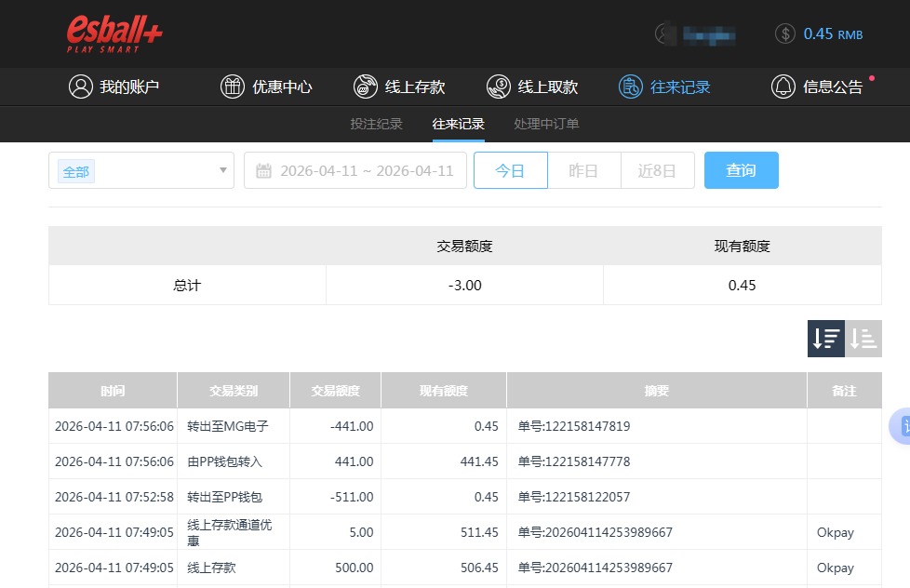Toggle descending sort order
The width and height of the screenshot is (910, 588).
(x=825, y=338)
